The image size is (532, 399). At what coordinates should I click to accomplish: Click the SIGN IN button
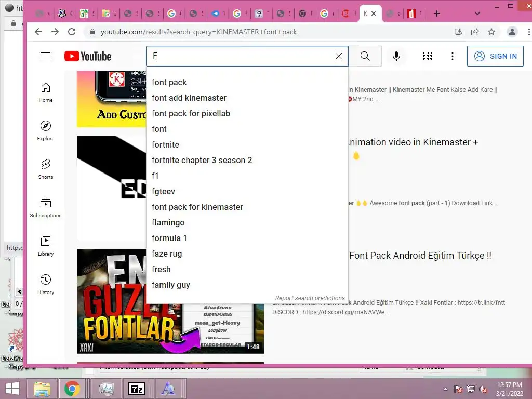click(495, 56)
